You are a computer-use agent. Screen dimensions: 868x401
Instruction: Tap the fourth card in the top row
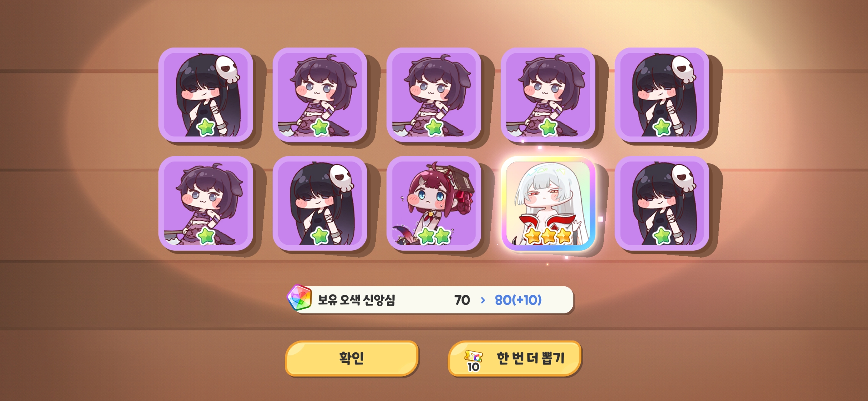coord(548,95)
